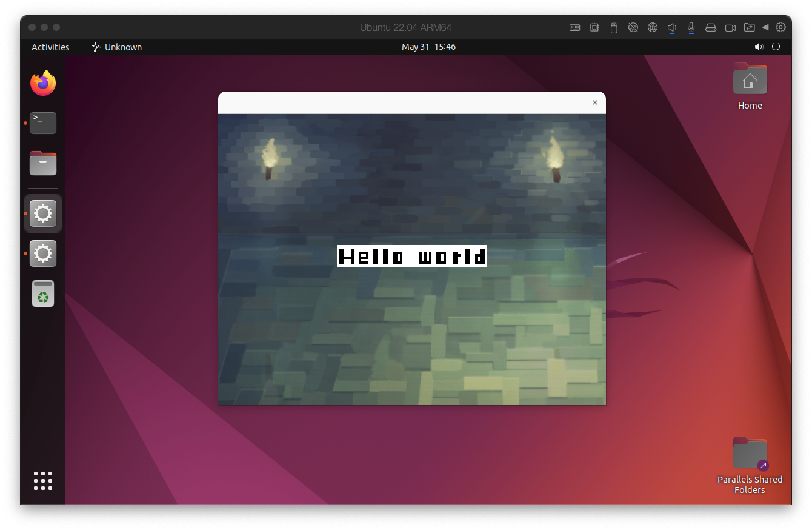The width and height of the screenshot is (812, 530).
Task: Open Parallels USB device icon
Action: point(614,27)
